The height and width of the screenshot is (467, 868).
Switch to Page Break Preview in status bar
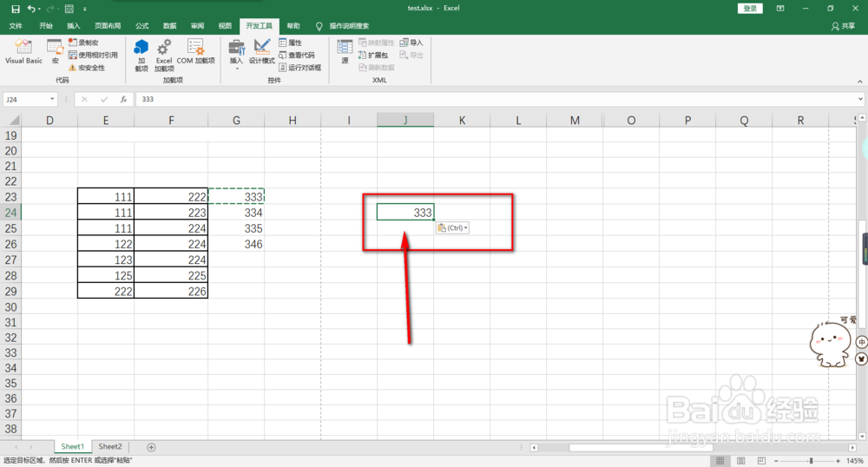762,460
